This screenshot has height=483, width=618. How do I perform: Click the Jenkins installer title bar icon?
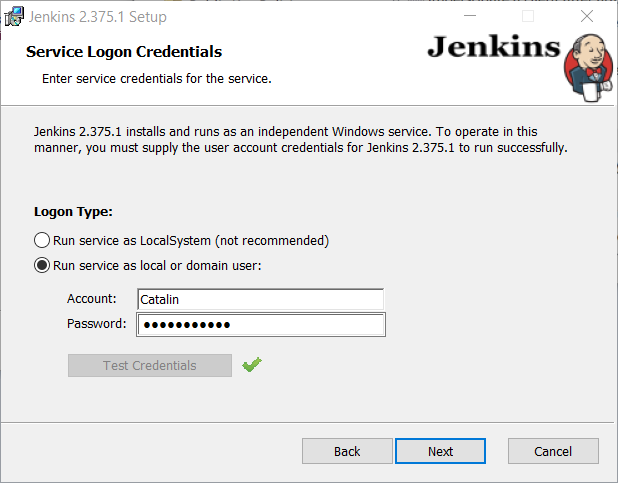[14, 17]
